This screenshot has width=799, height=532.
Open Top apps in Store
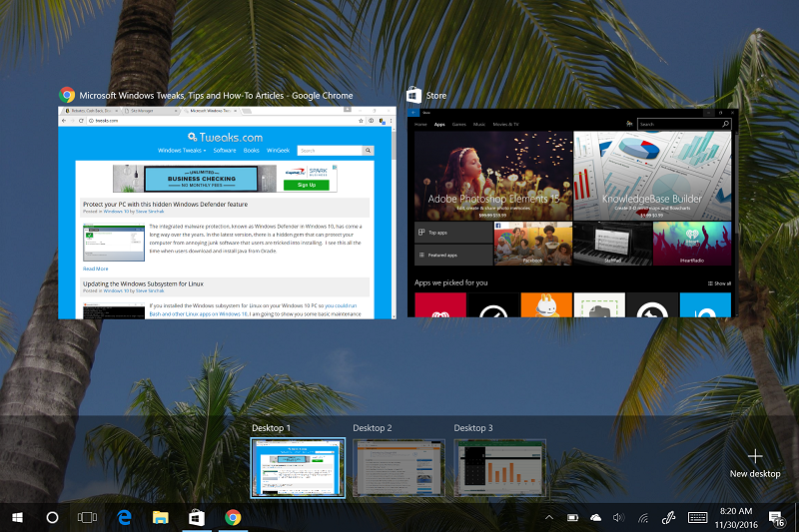pyautogui.click(x=453, y=233)
